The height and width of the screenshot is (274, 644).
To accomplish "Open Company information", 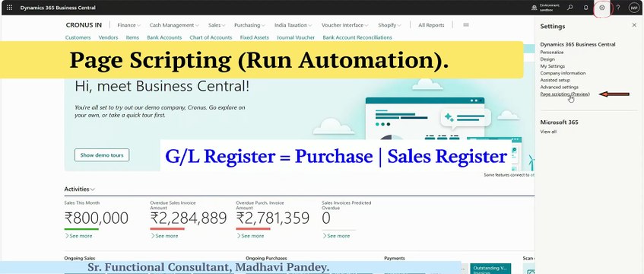I will coord(563,73).
